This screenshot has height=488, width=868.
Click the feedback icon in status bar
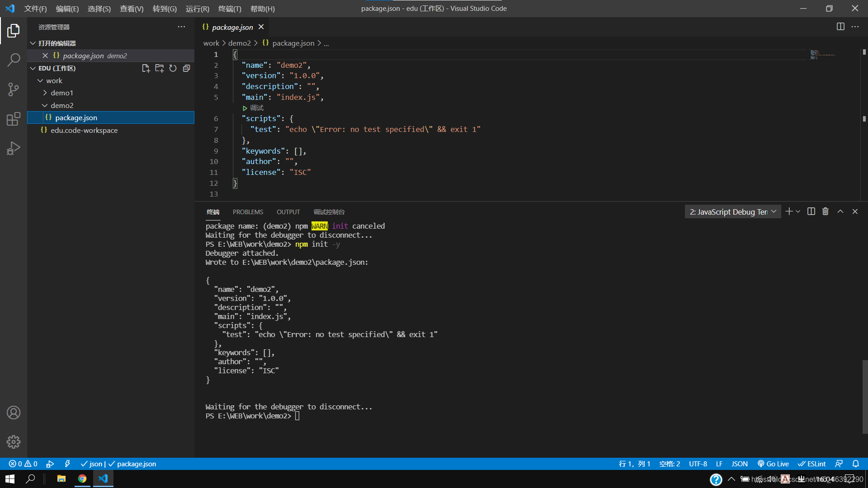click(839, 464)
